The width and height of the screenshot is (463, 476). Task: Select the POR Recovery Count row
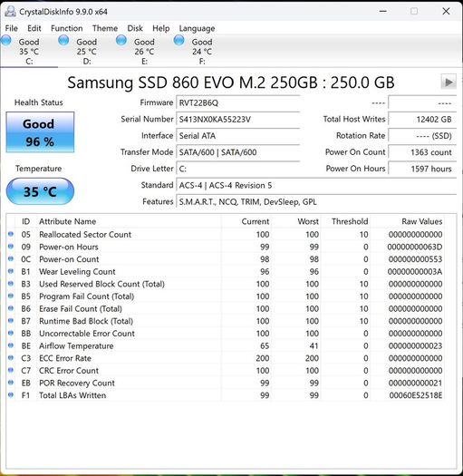pyautogui.click(x=226, y=383)
